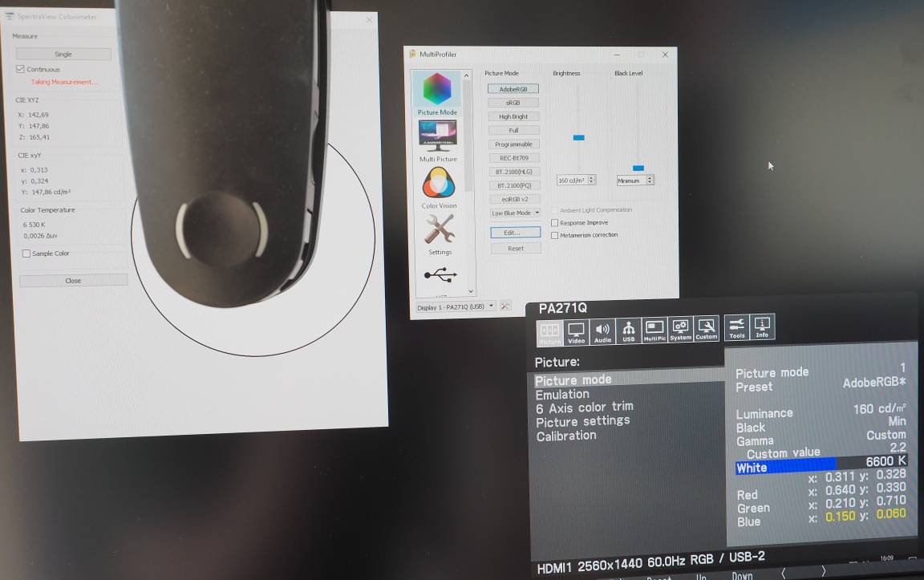Click the USB icon in MultiProfiler sidebar
Viewport: 924px width, 580px height.
point(440,275)
